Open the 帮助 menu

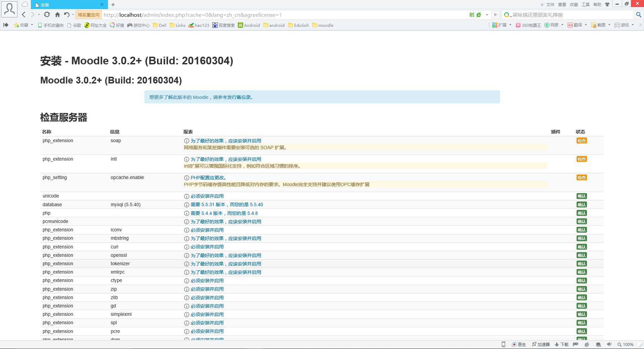click(x=597, y=5)
